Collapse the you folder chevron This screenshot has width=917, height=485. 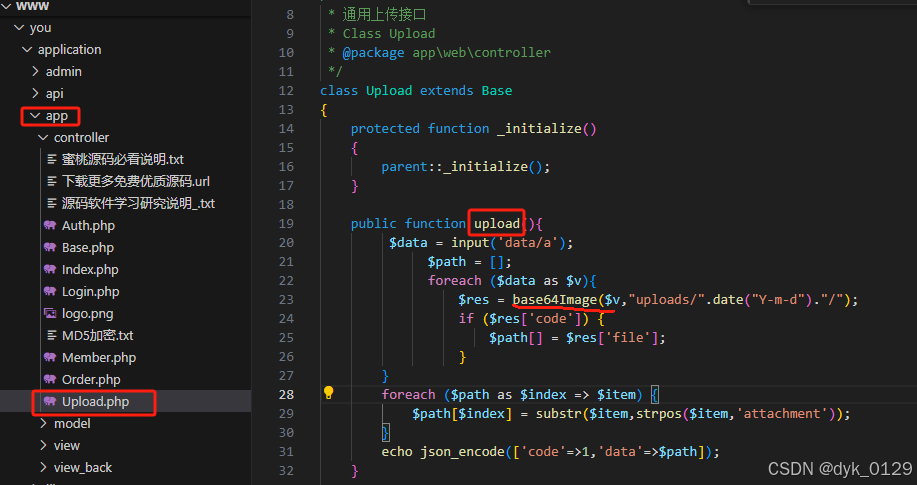19,27
